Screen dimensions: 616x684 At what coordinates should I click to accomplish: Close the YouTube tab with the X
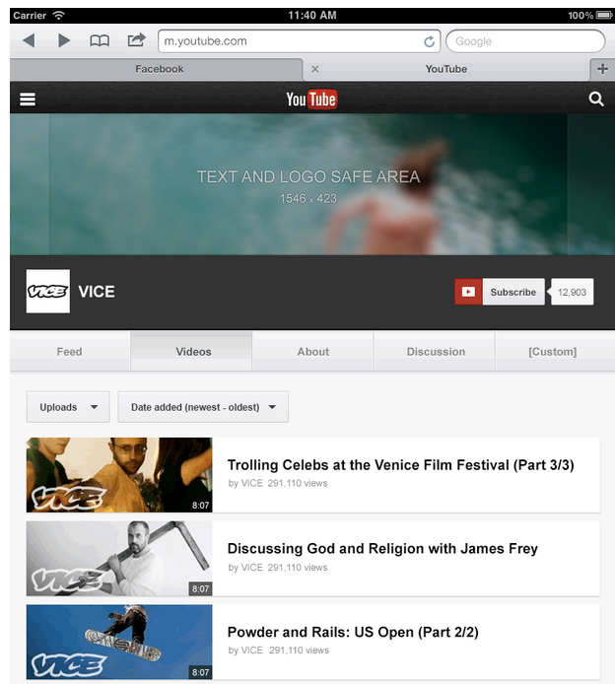(x=315, y=69)
